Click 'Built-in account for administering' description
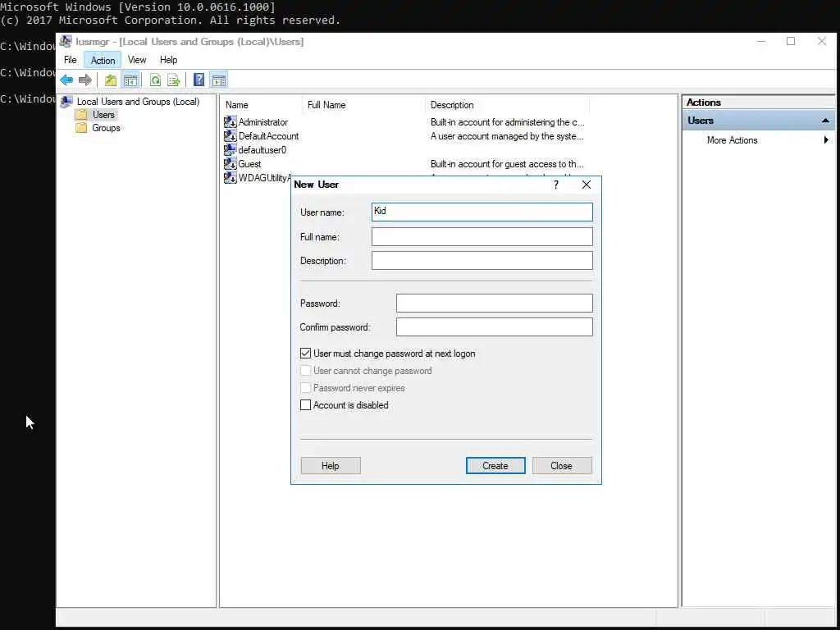Image resolution: width=840 pixels, height=630 pixels. (x=507, y=122)
